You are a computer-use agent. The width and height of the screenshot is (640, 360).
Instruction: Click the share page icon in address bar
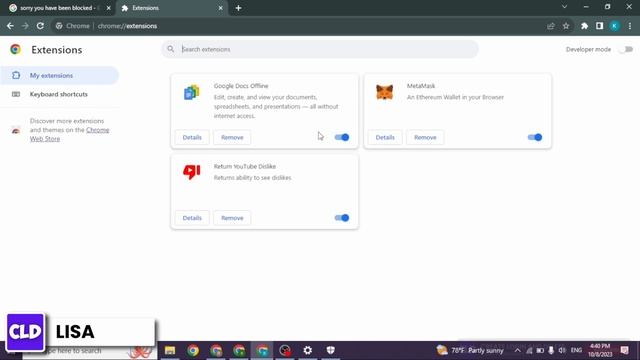(x=551, y=26)
